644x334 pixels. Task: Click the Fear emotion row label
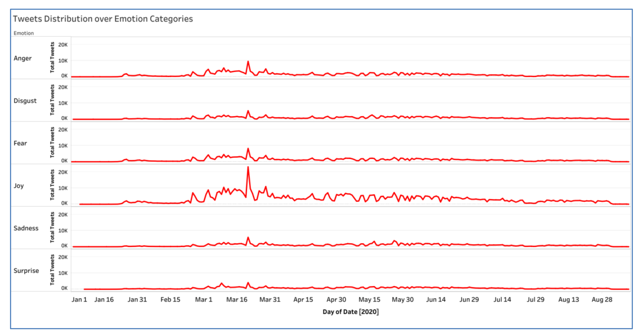coord(20,143)
